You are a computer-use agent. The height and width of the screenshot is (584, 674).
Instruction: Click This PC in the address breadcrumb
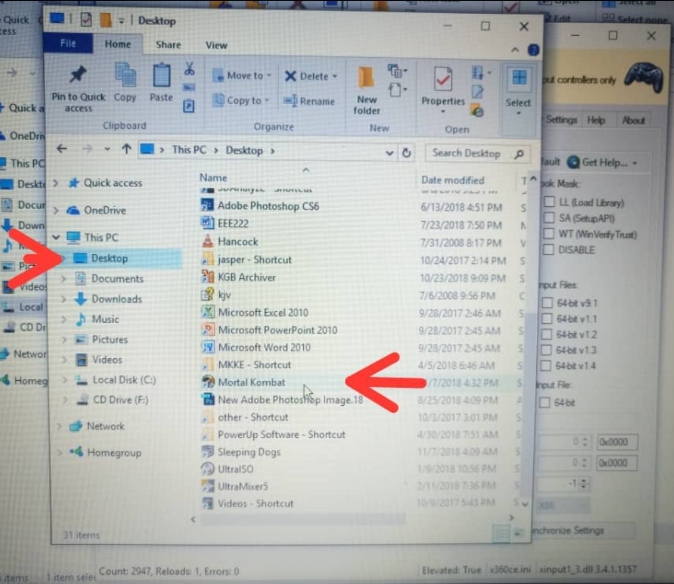click(189, 150)
